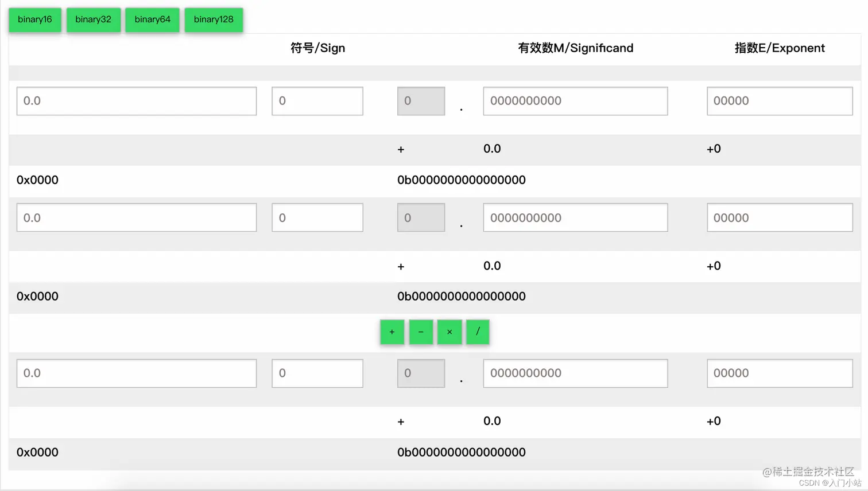Click the 符号/Sign column header
The width and height of the screenshot is (868, 491).
[317, 48]
